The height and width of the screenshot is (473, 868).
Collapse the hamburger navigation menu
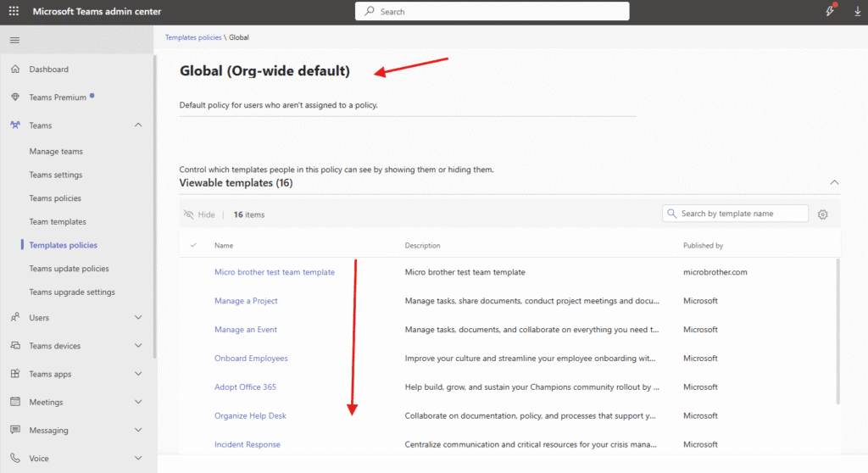14,41
